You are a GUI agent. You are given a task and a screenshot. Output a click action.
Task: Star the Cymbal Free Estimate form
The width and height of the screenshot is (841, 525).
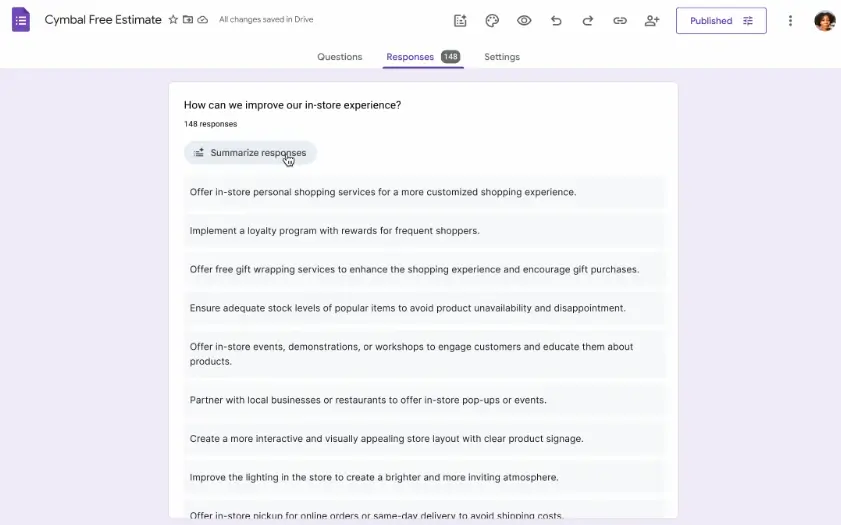[173, 20]
